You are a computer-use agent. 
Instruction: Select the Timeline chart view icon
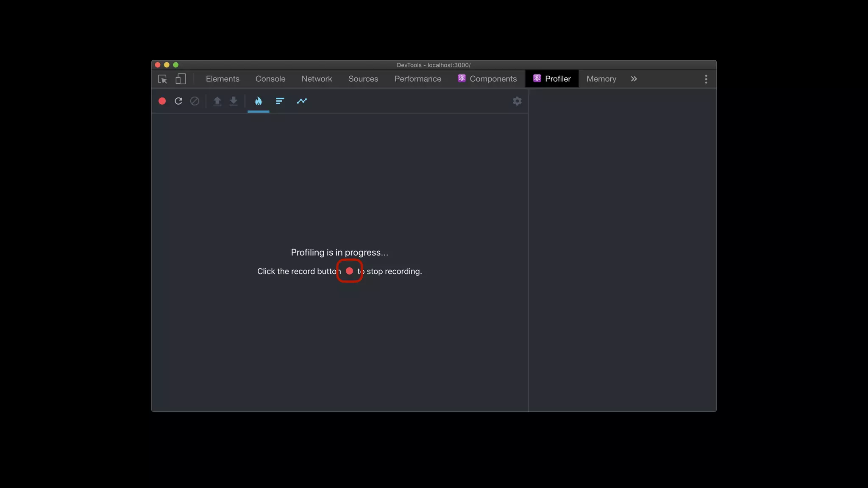(302, 101)
